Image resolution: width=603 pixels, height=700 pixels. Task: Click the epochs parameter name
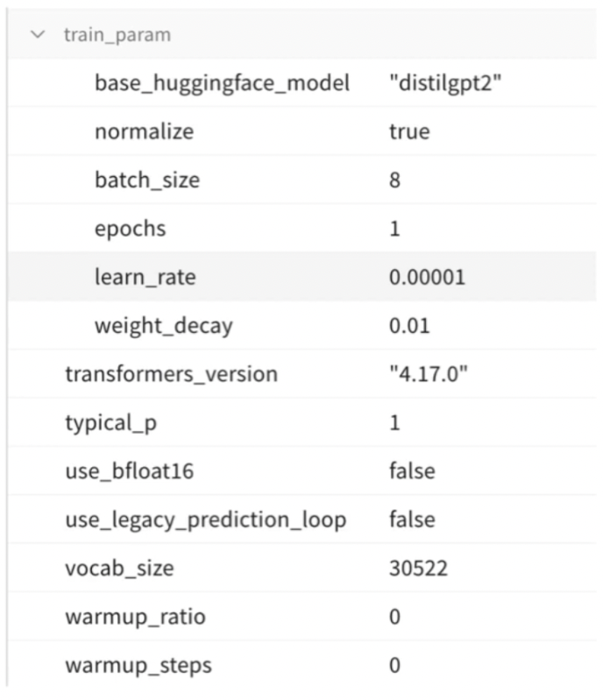pyautogui.click(x=130, y=230)
